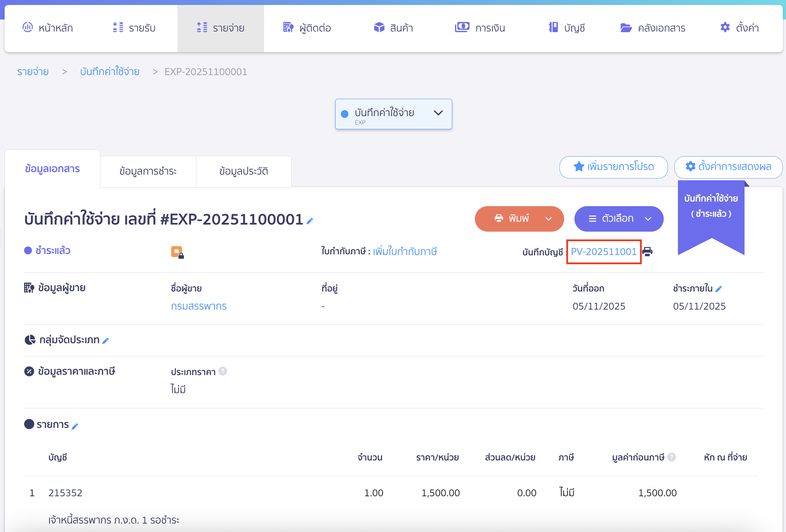Click the การเงิน finance icon
The height and width of the screenshot is (532, 786).
[462, 27]
